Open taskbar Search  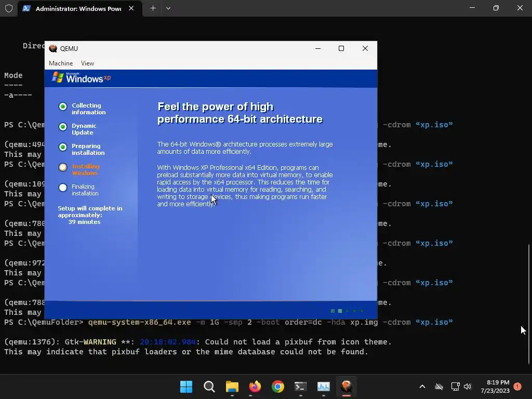[x=209, y=387]
